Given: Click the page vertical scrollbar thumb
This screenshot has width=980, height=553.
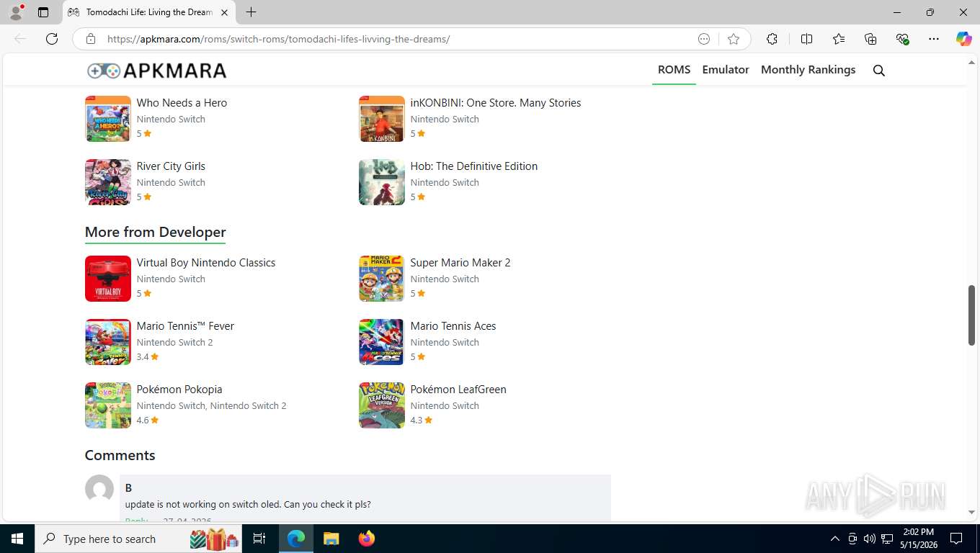Looking at the screenshot, I should 971,315.
